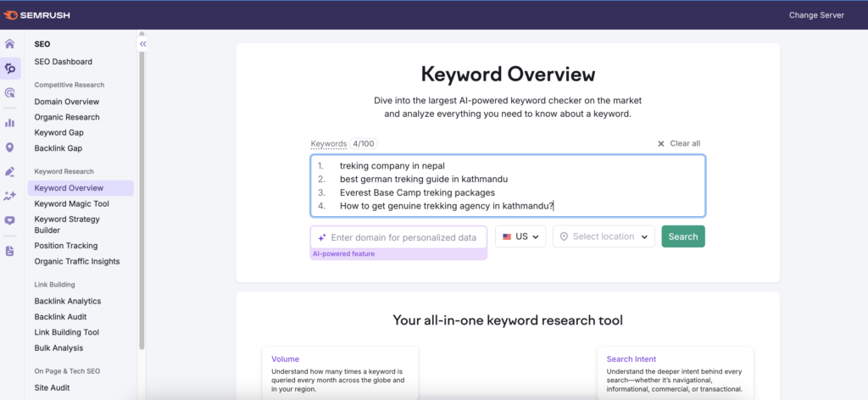Click the Competitive Research section label
Image resolution: width=868 pixels, height=400 pixels.
(70, 85)
